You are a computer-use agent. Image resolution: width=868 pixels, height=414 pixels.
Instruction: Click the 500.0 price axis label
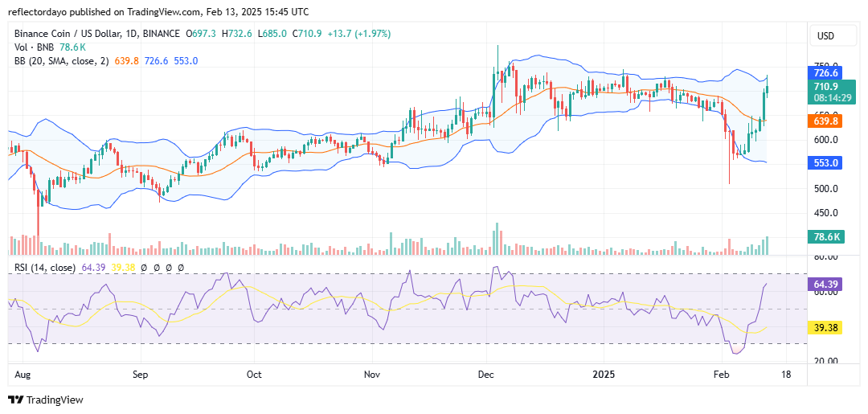coord(825,188)
